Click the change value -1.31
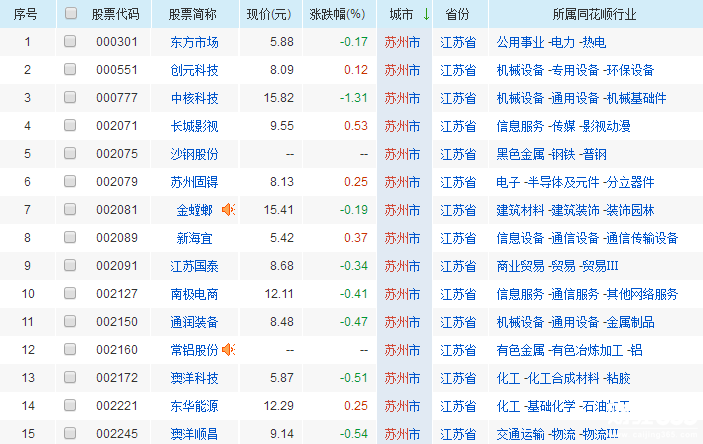 tap(353, 98)
